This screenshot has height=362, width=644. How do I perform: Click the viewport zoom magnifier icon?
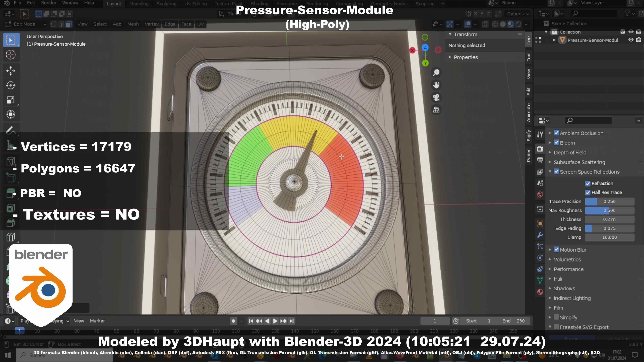436,72
